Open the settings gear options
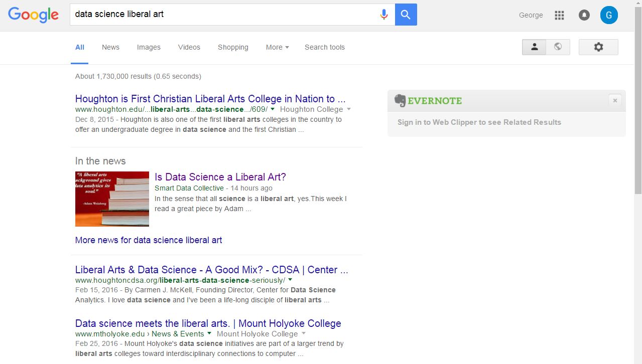Image resolution: width=642 pixels, height=364 pixels. [x=598, y=47]
